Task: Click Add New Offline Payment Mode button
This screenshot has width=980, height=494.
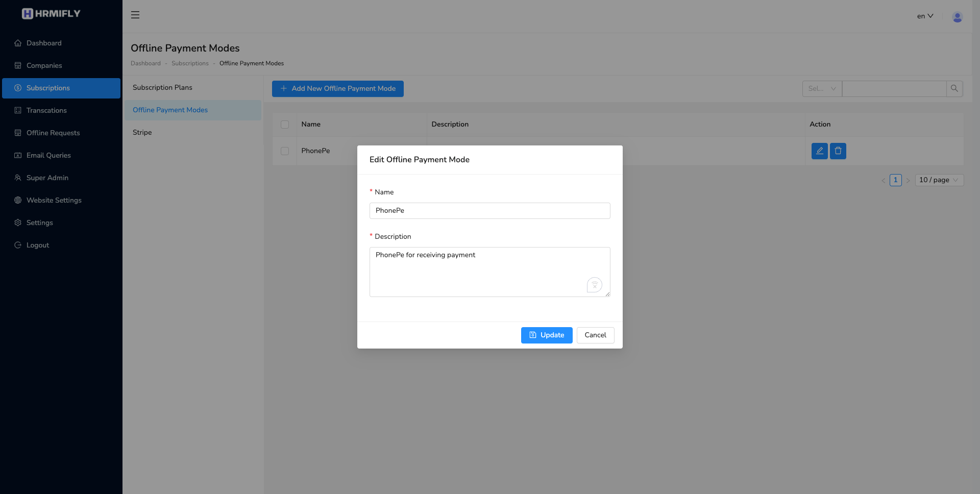Action: pyautogui.click(x=338, y=89)
